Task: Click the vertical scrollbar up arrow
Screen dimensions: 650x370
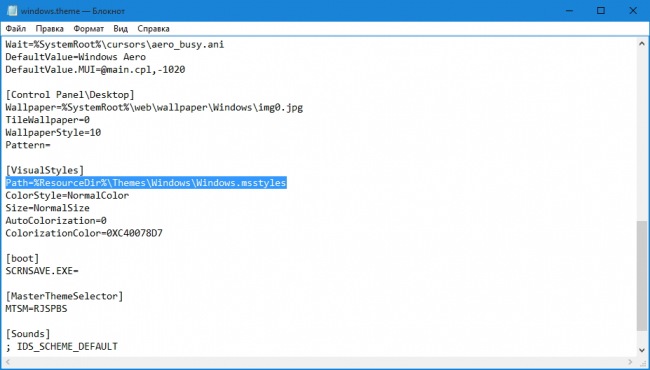Action: tap(642, 44)
